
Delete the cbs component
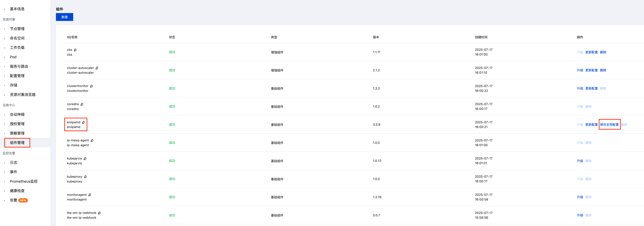[x=603, y=52]
